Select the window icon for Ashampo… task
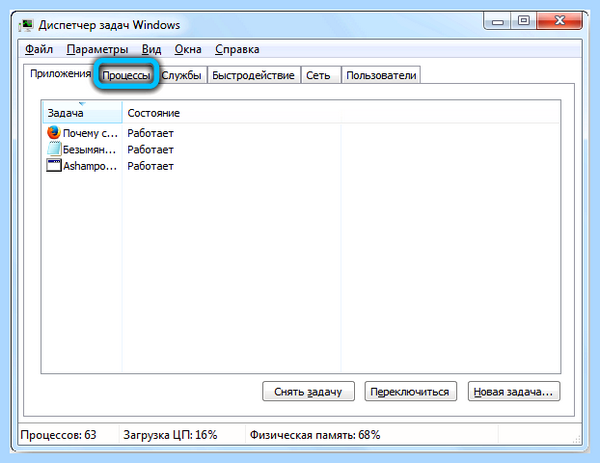The width and height of the screenshot is (600, 463). [x=54, y=166]
